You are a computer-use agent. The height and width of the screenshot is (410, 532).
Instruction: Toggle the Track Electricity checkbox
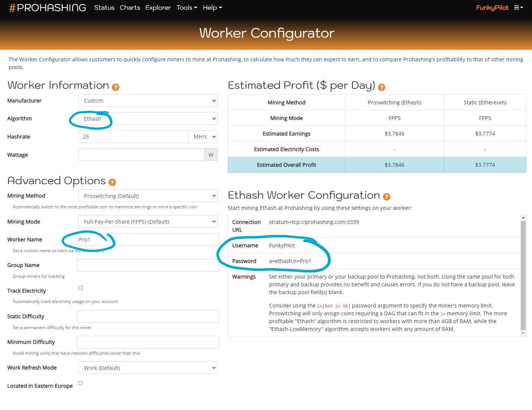pyautogui.click(x=80, y=288)
